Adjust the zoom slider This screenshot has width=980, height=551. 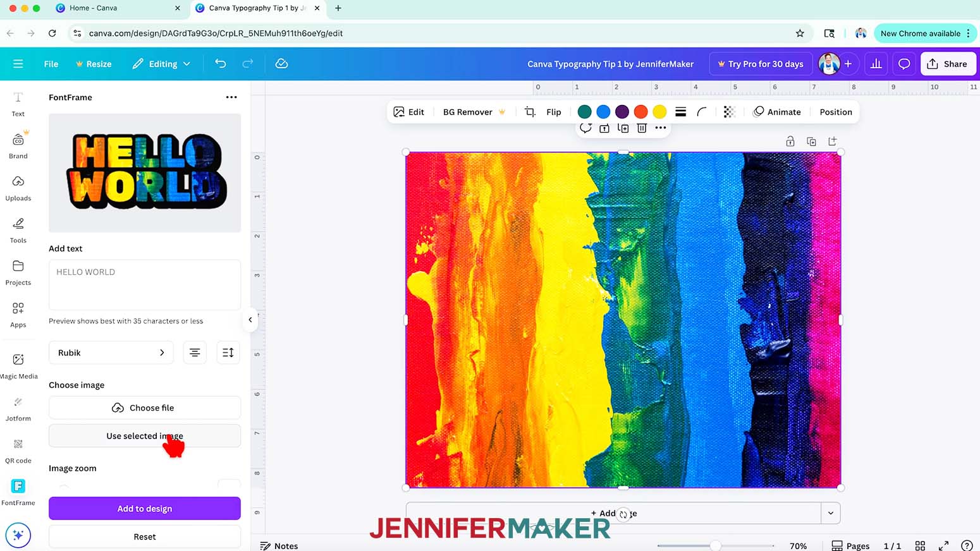715,545
